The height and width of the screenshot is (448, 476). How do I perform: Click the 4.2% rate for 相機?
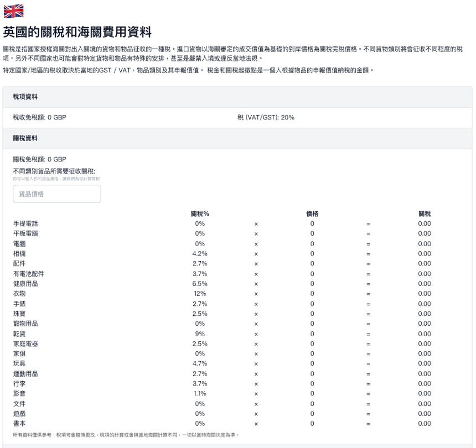199,254
